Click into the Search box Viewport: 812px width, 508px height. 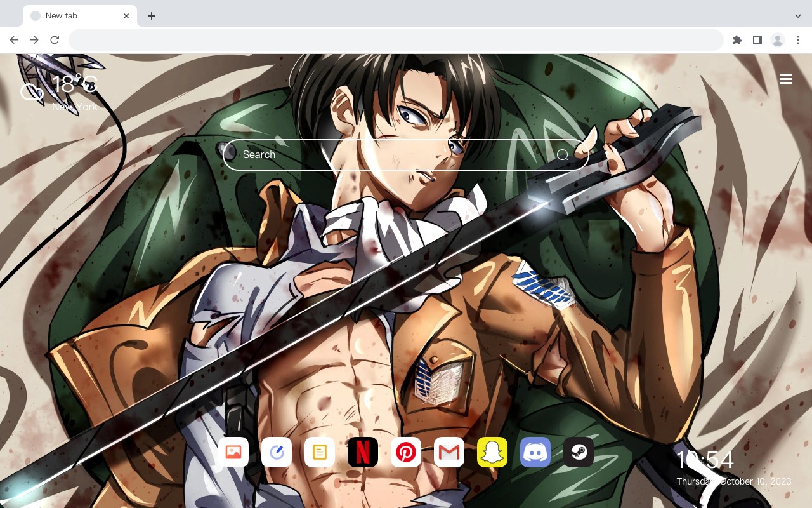(406, 155)
